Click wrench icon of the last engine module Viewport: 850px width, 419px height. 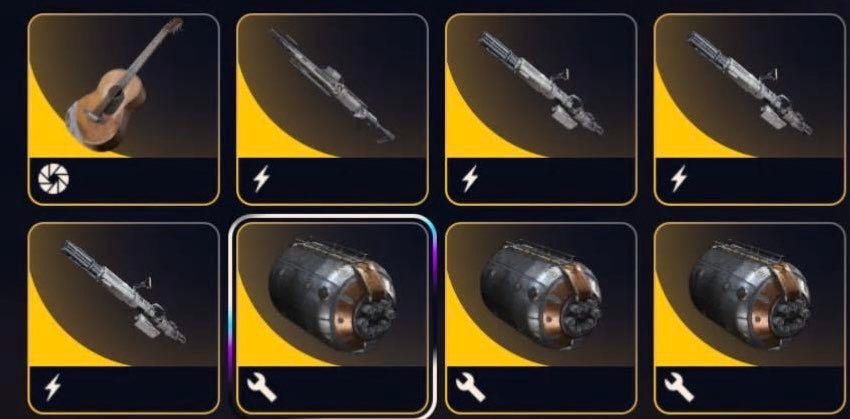pyautogui.click(x=679, y=388)
